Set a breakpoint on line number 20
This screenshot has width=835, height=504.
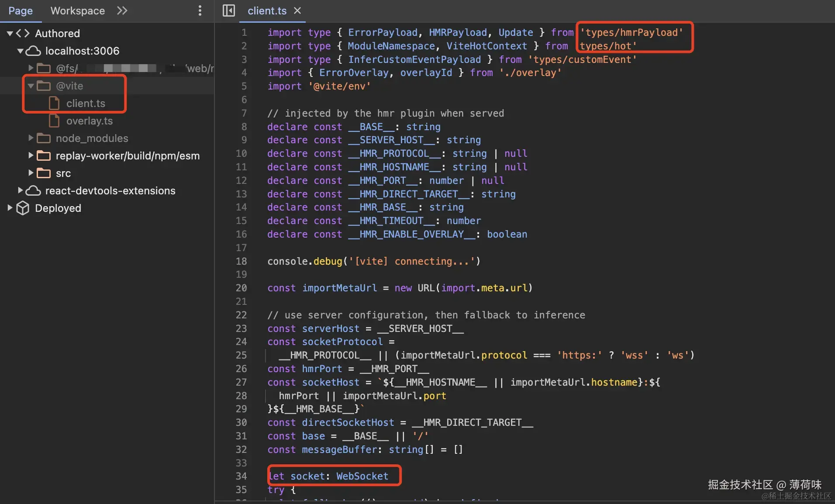[242, 288]
